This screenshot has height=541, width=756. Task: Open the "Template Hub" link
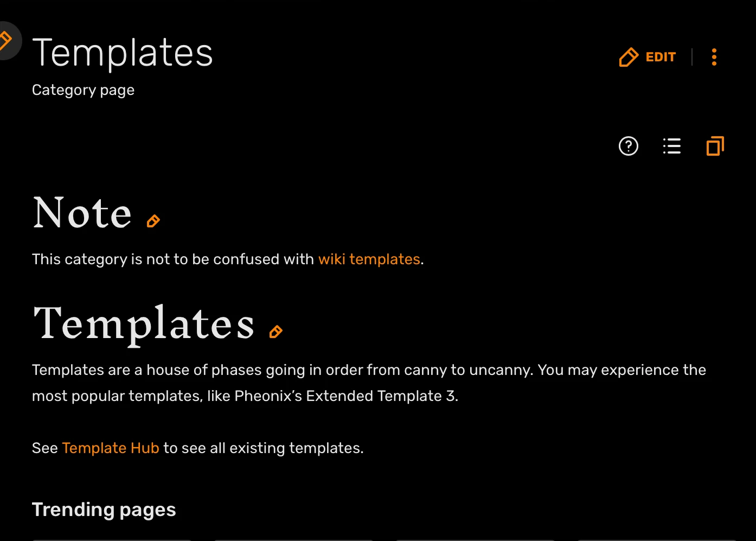[x=111, y=448]
